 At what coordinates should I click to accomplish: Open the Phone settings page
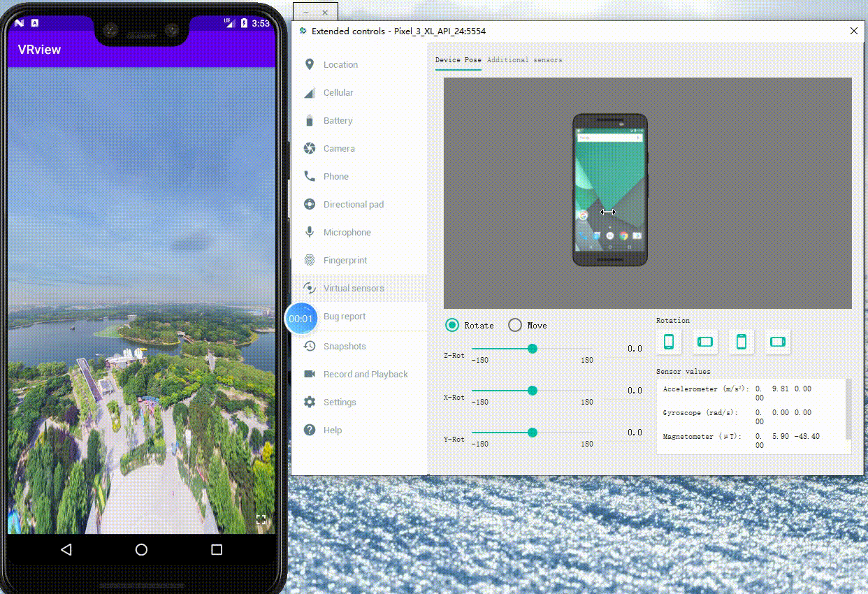[359, 176]
